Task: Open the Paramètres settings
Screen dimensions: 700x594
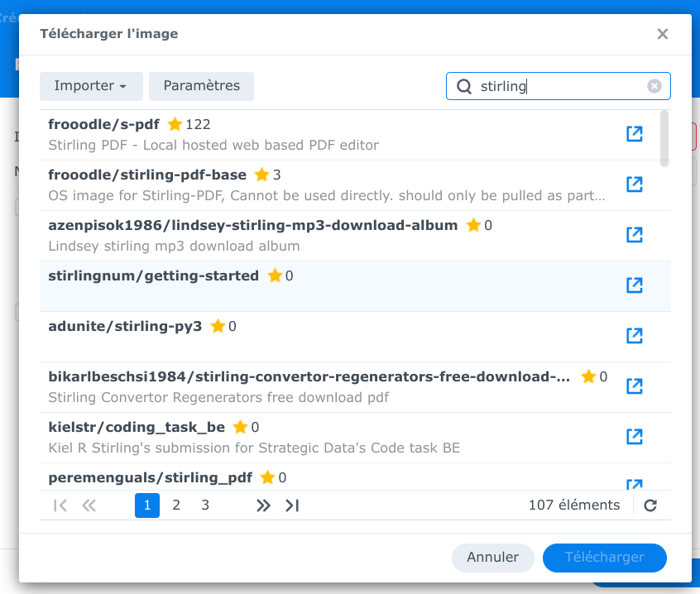Action: pyautogui.click(x=201, y=86)
